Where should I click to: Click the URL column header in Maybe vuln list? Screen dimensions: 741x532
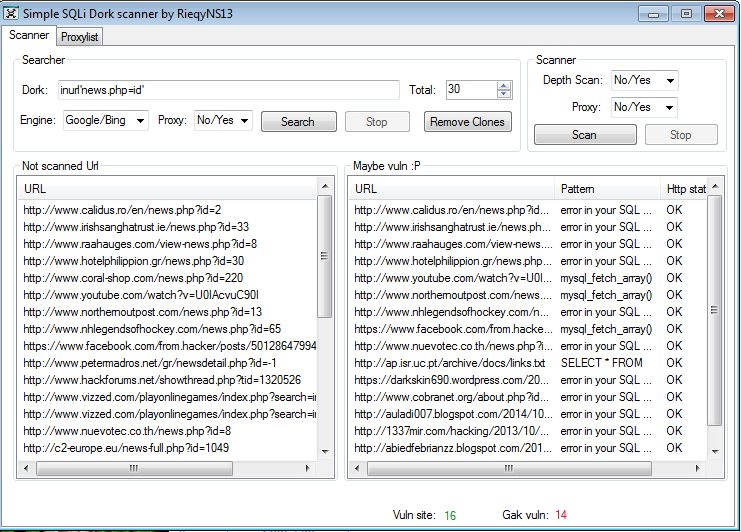coord(452,189)
